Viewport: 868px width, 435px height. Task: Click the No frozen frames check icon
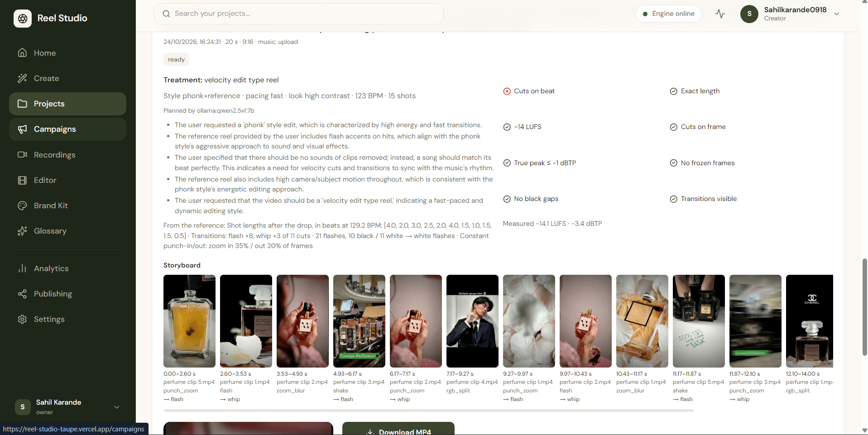tap(673, 163)
